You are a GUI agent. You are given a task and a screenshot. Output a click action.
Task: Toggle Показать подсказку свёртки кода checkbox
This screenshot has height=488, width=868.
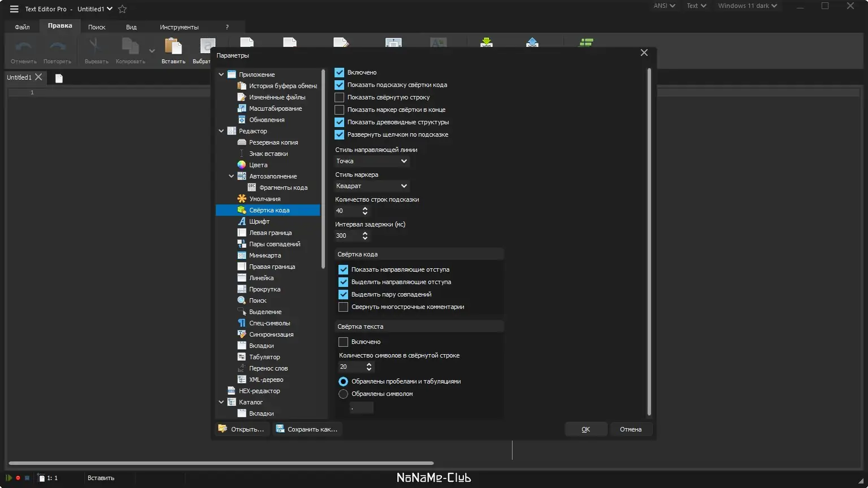340,85
